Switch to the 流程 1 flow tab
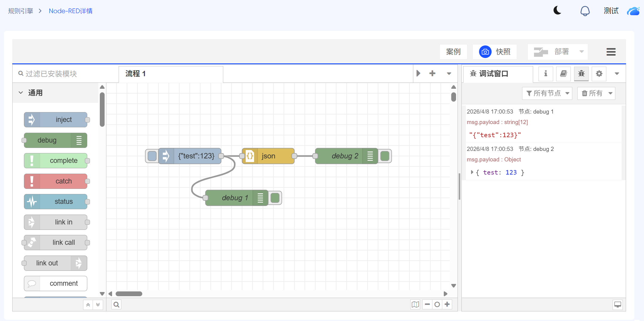644x321 pixels. (171, 74)
